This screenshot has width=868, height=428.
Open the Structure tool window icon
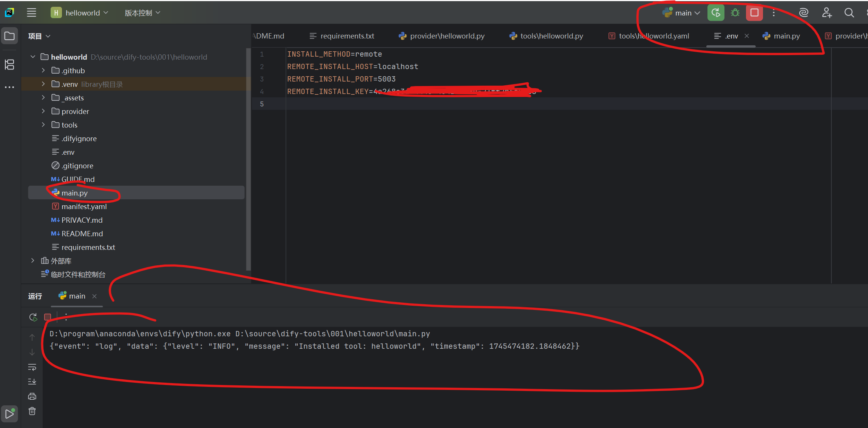(9, 65)
